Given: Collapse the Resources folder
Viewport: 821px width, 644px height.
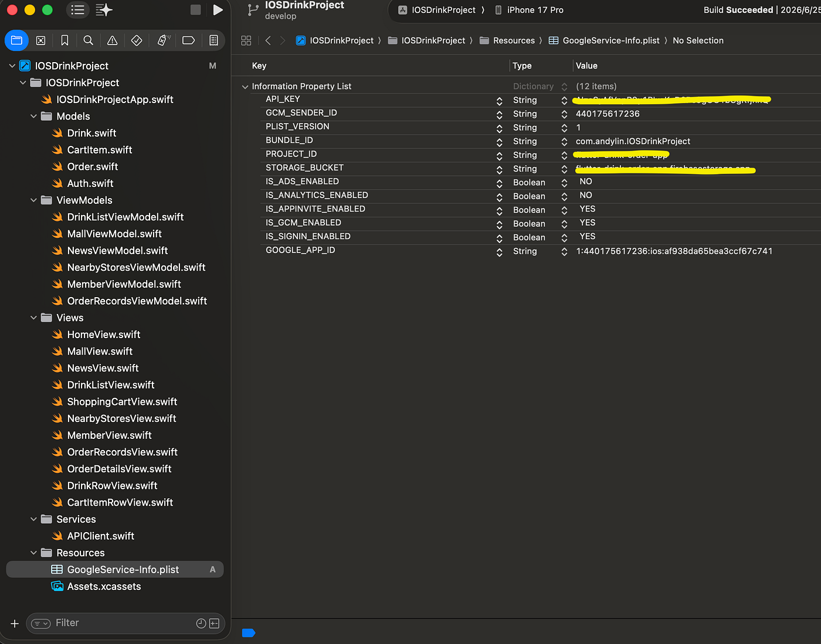Looking at the screenshot, I should (33, 553).
